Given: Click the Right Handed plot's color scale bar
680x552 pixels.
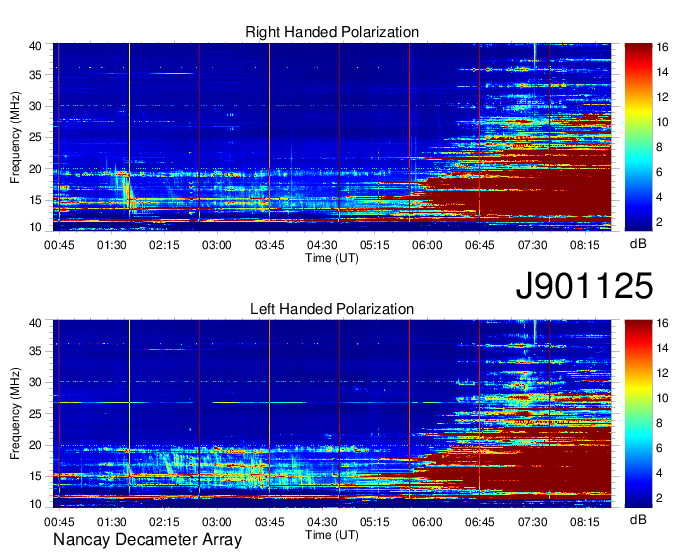Looking at the screenshot, I should point(638,137).
